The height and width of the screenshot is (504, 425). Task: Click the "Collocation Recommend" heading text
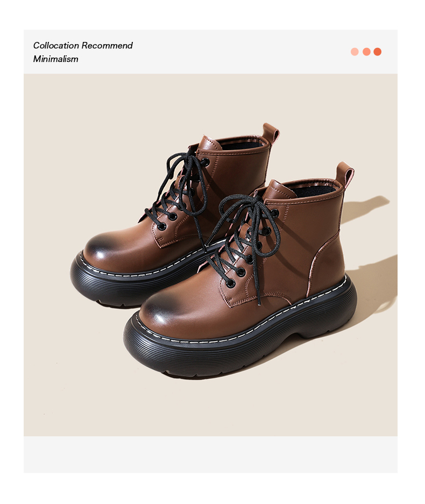(x=83, y=45)
